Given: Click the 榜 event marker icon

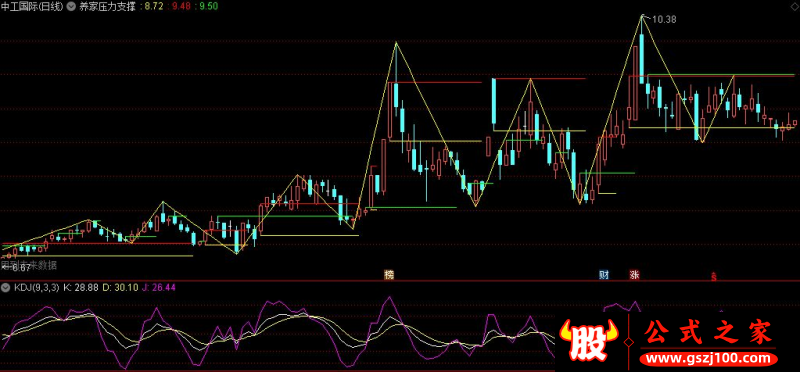Looking at the screenshot, I should point(390,275).
